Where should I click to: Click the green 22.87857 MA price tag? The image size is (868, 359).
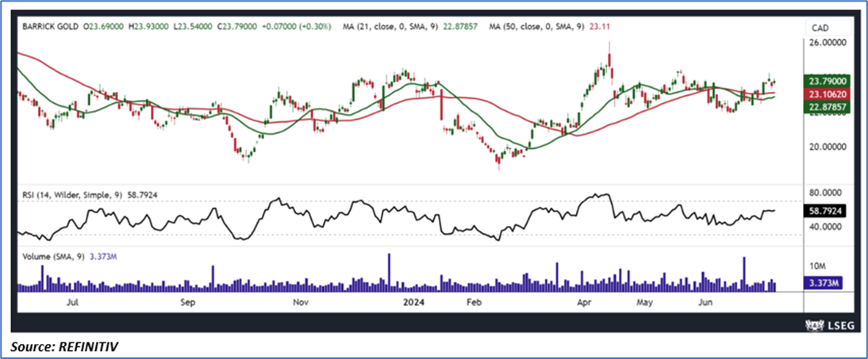[825, 106]
